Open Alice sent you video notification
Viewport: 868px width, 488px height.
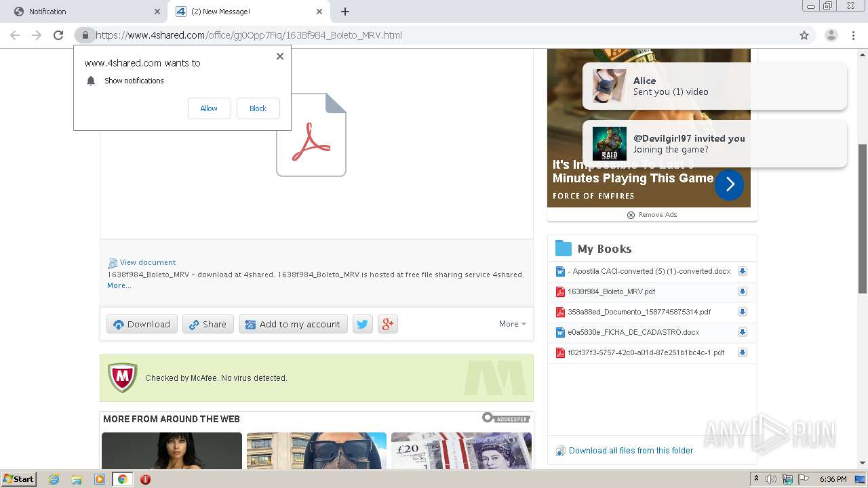(715, 86)
